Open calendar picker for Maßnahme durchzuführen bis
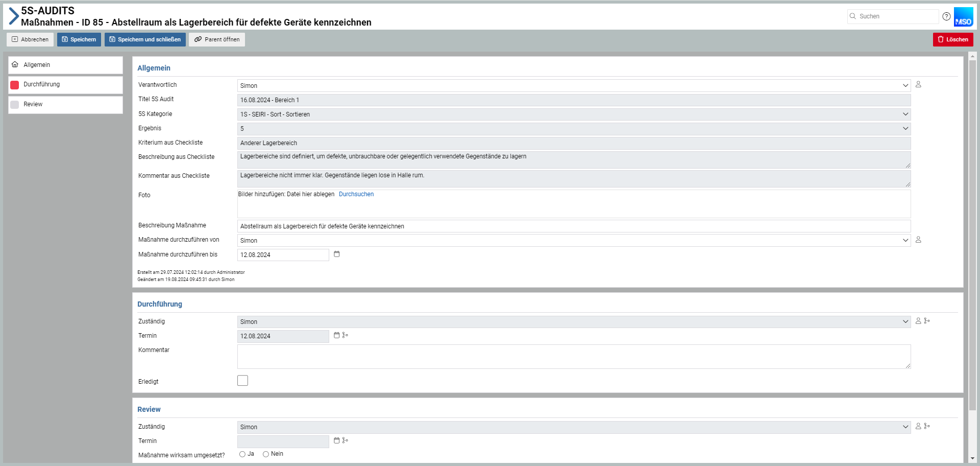The height and width of the screenshot is (466, 980). pos(337,254)
